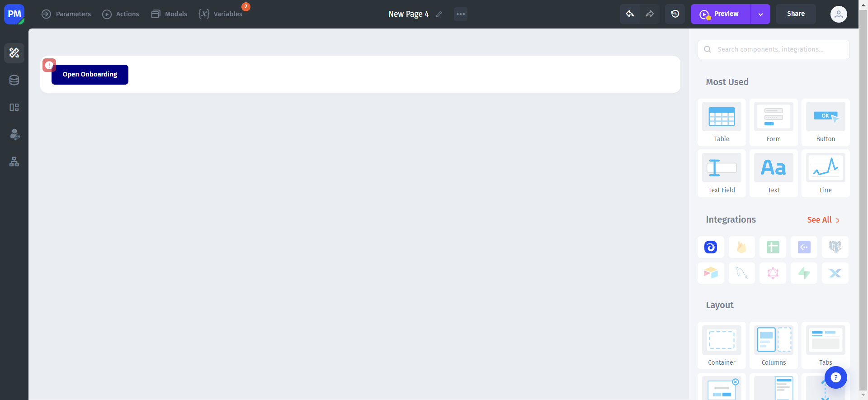Viewport: 868px width, 400px height.
Task: Open the three-dots page options menu
Action: [x=461, y=14]
